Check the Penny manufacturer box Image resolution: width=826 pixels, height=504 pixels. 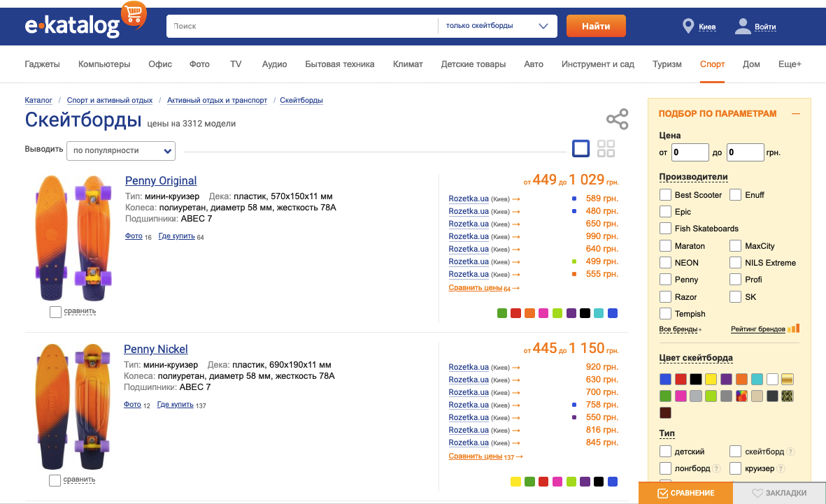[665, 280]
